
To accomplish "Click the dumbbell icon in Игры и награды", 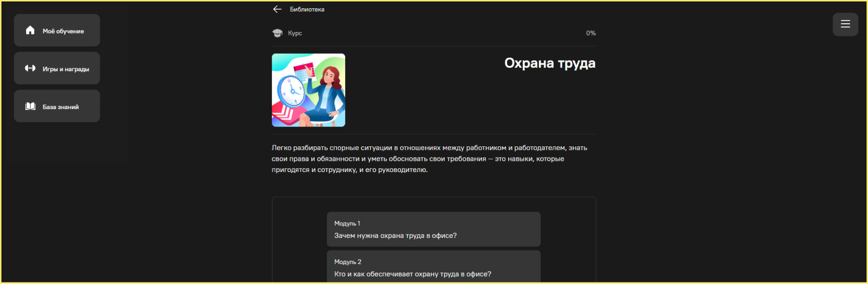I will [30, 68].
